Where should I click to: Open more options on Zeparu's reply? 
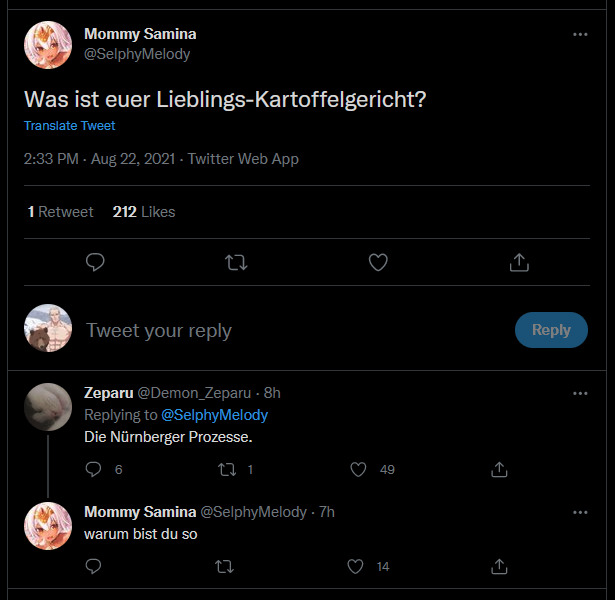point(580,394)
